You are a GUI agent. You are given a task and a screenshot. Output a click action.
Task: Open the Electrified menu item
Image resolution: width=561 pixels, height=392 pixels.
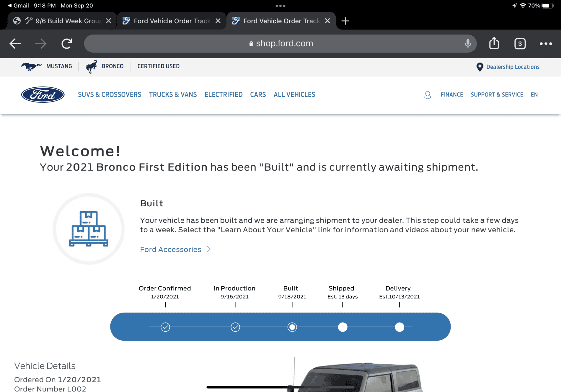pyautogui.click(x=223, y=94)
